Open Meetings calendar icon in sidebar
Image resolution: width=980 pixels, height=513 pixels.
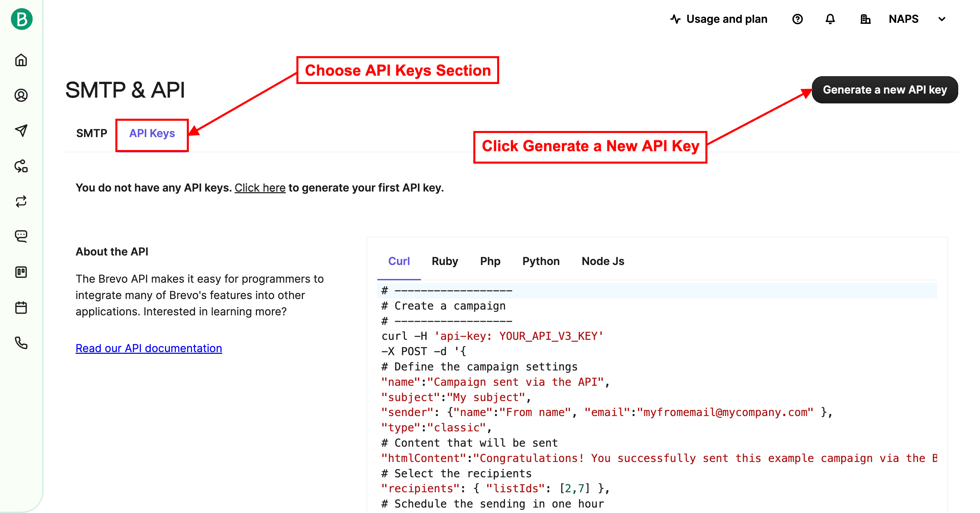[x=21, y=307]
